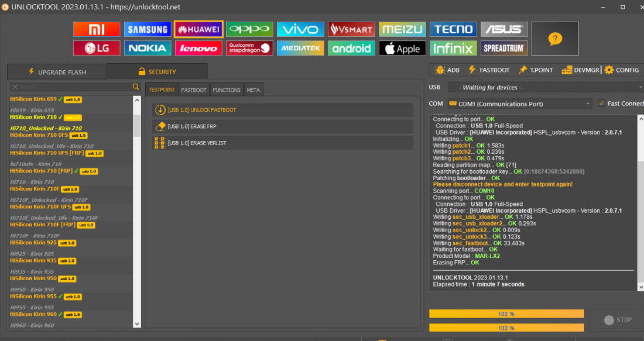Click the search magnifier icon
Screen dimensions: 644x341
[x=136, y=87]
